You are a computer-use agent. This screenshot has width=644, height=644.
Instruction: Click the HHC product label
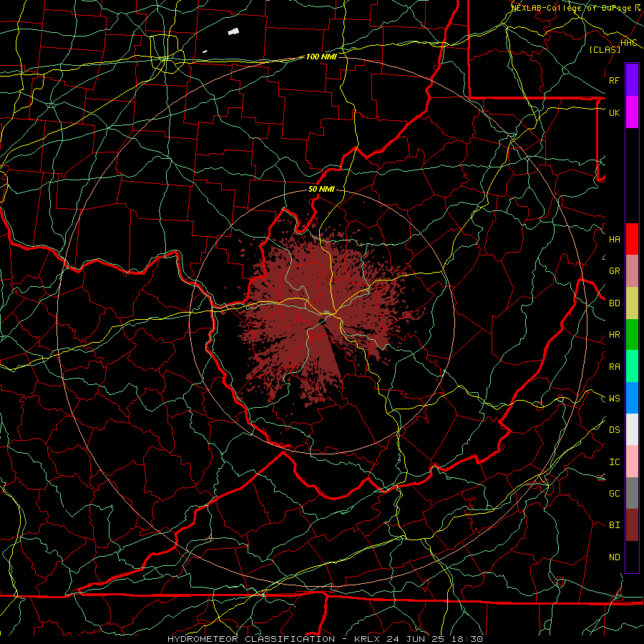[x=628, y=43]
